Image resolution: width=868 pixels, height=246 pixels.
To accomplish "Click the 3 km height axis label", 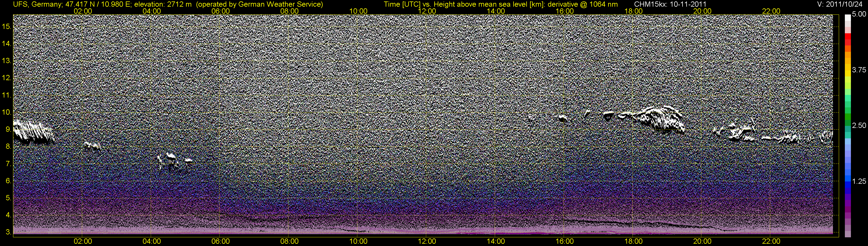I will pos(8,232).
